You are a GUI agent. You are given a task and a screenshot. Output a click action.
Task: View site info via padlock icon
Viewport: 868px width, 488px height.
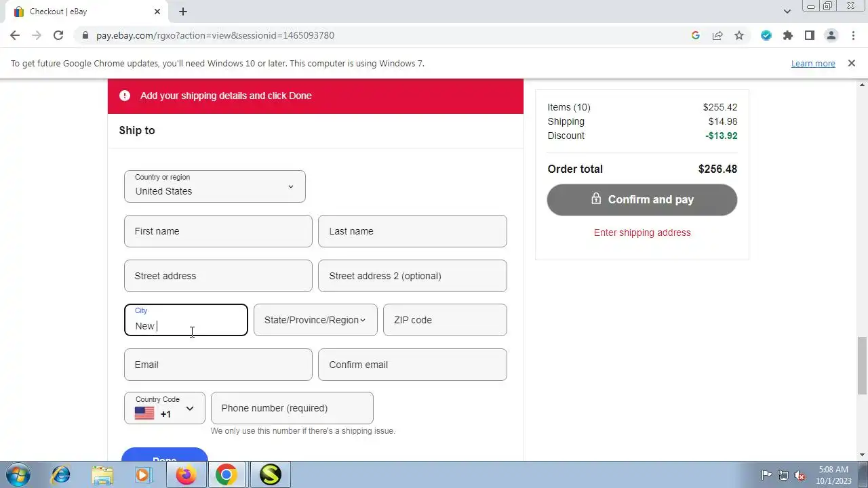[85, 35]
